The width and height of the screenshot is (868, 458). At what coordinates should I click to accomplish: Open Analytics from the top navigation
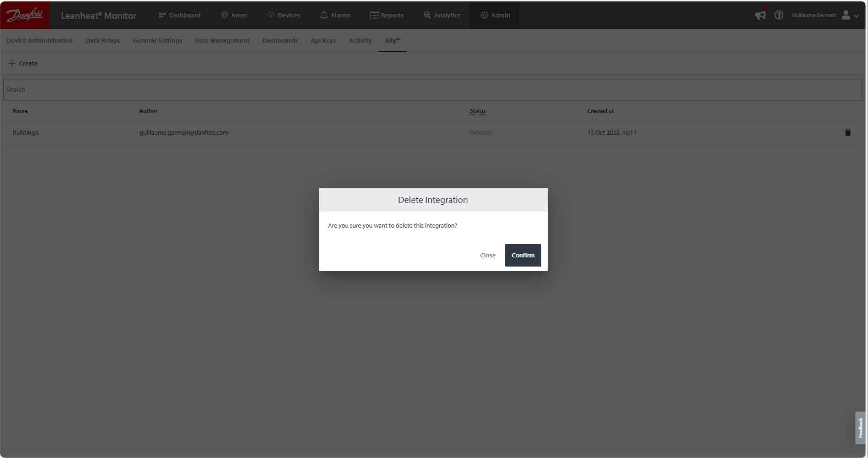pos(442,15)
